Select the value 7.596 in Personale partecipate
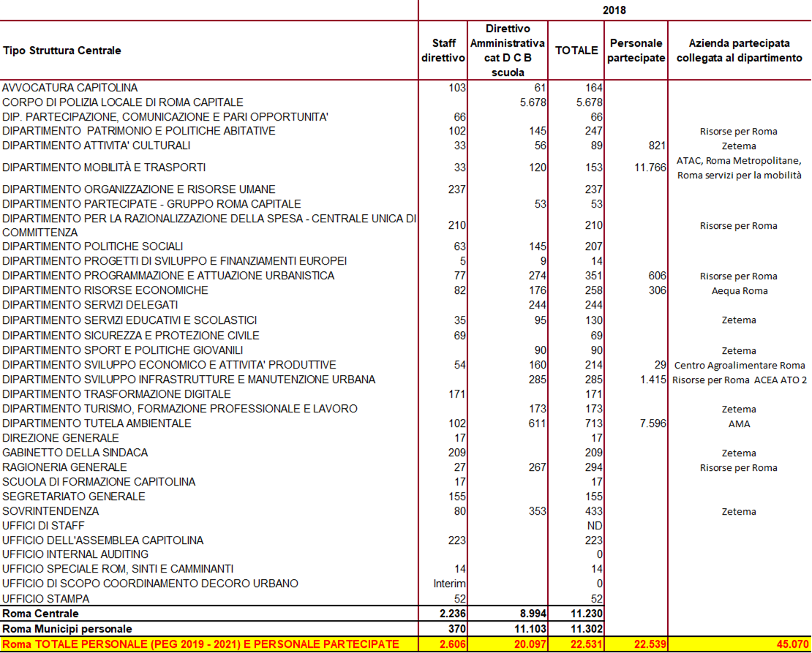This screenshot has width=812, height=653. click(x=653, y=423)
